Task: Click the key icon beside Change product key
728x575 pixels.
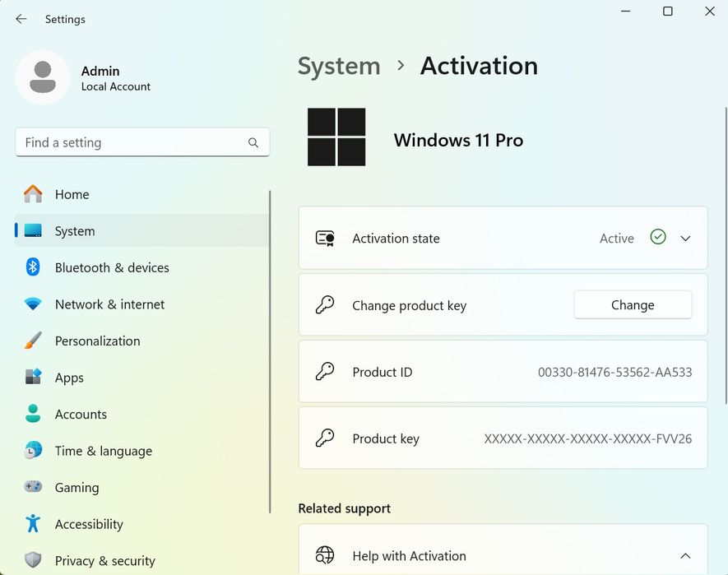Action: tap(325, 305)
